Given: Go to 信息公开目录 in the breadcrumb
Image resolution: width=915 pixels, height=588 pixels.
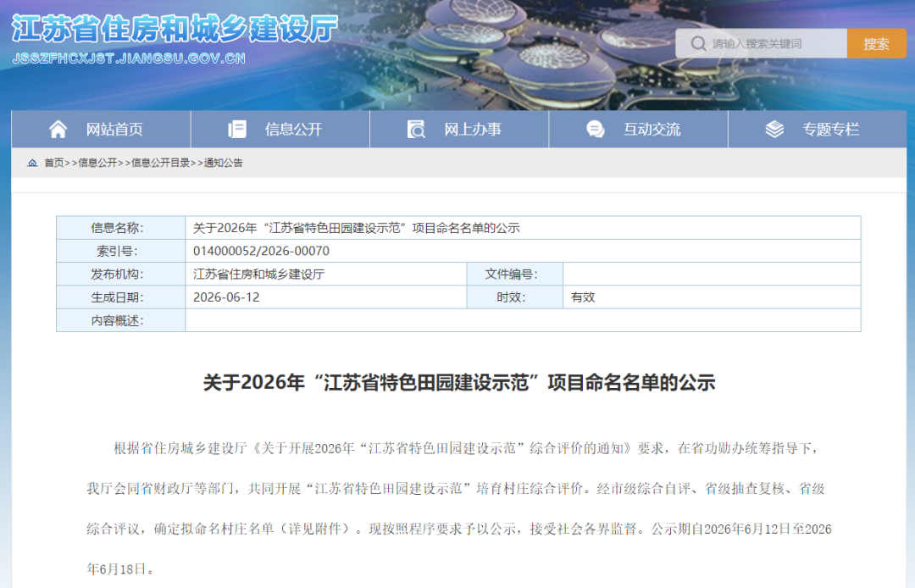Looking at the screenshot, I should click(160, 163).
